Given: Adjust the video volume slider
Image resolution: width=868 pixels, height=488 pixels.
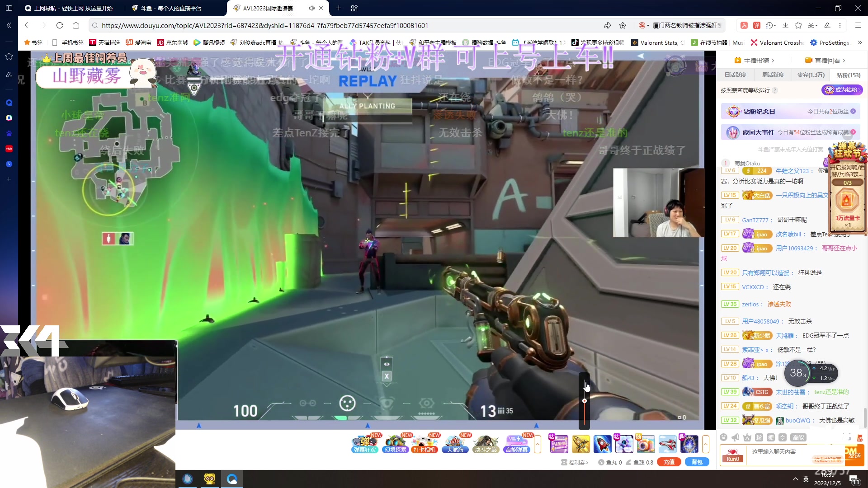Looking at the screenshot, I should click(x=585, y=401).
